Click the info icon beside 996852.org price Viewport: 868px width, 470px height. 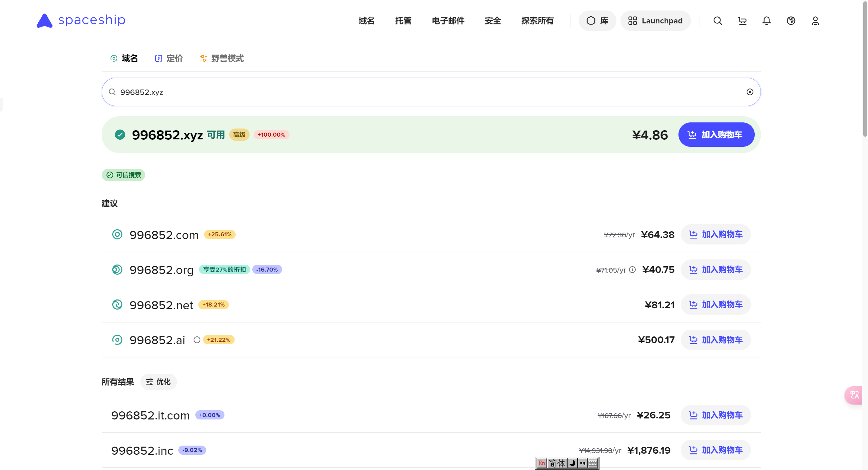pyautogui.click(x=632, y=270)
